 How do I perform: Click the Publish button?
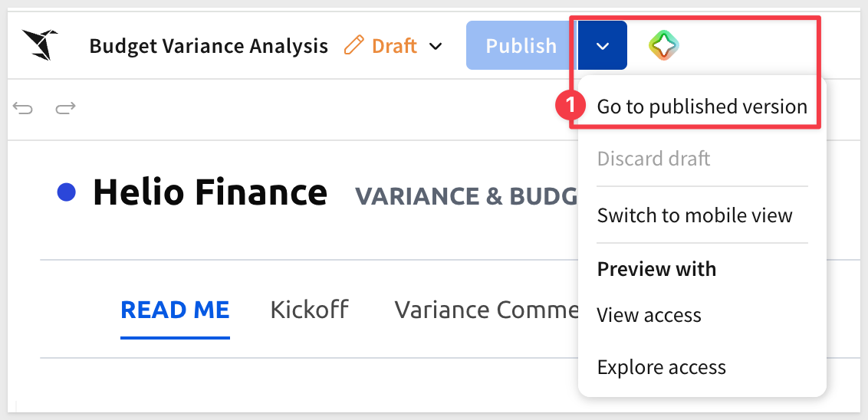[521, 45]
